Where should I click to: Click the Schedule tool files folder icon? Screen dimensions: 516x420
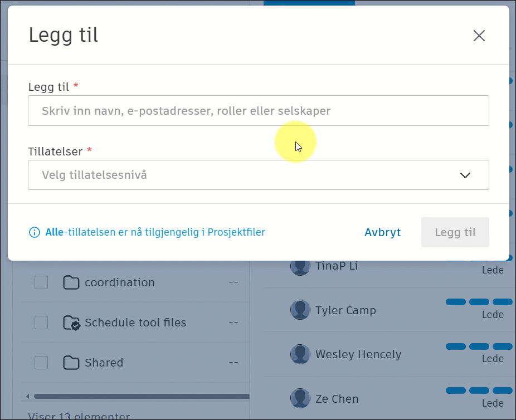tap(71, 323)
